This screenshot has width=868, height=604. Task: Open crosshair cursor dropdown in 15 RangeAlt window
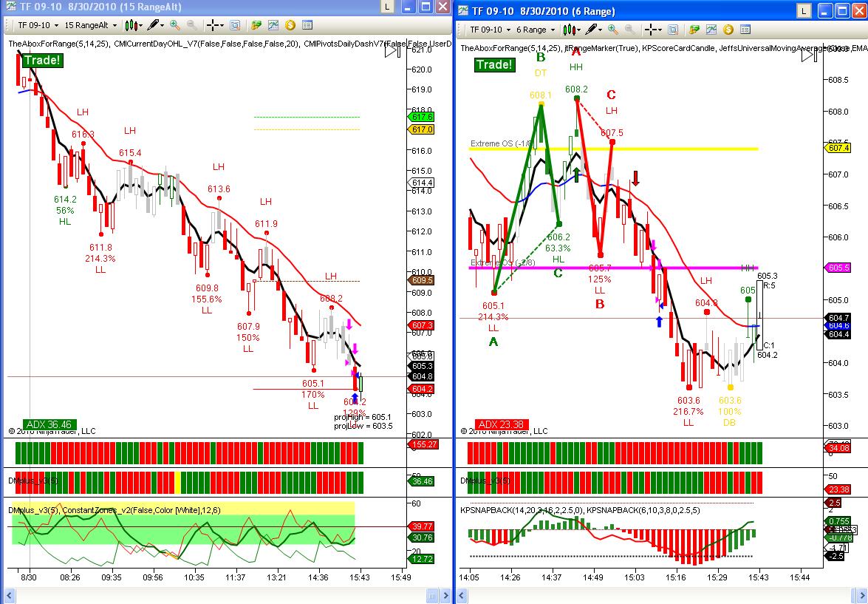tap(214, 25)
